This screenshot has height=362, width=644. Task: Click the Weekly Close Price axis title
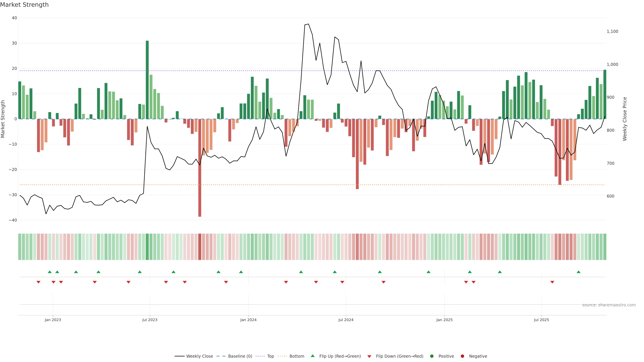coord(625,119)
